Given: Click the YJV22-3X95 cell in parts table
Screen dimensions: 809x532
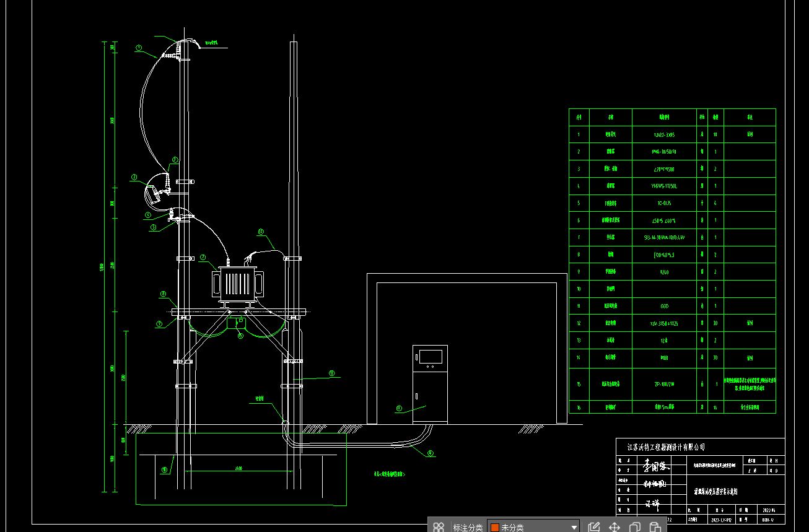Looking at the screenshot, I should tap(665, 134).
